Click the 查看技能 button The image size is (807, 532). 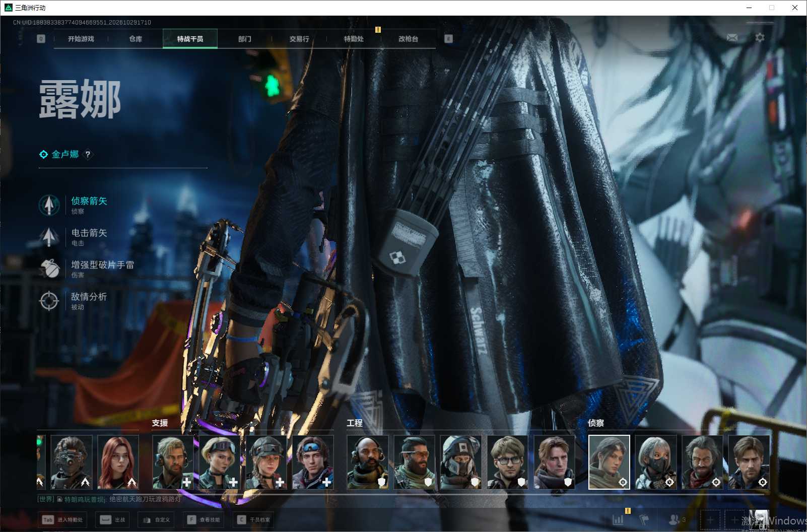tap(204, 519)
